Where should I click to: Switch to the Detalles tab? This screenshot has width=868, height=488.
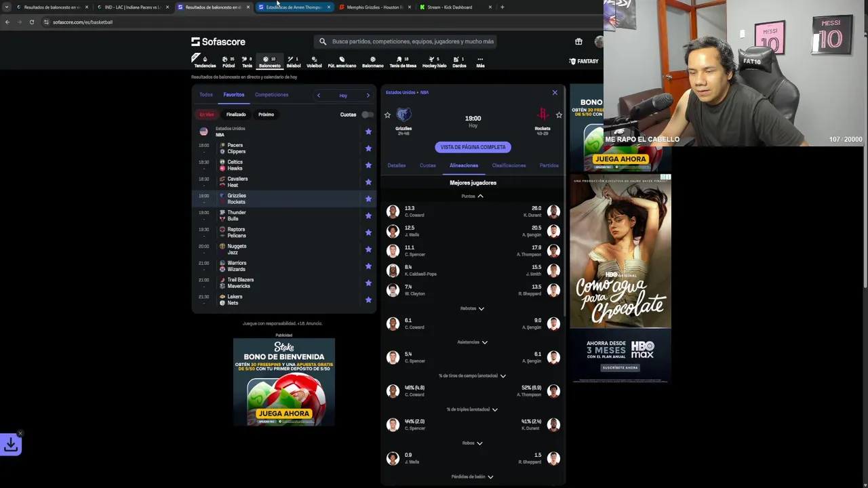point(397,165)
